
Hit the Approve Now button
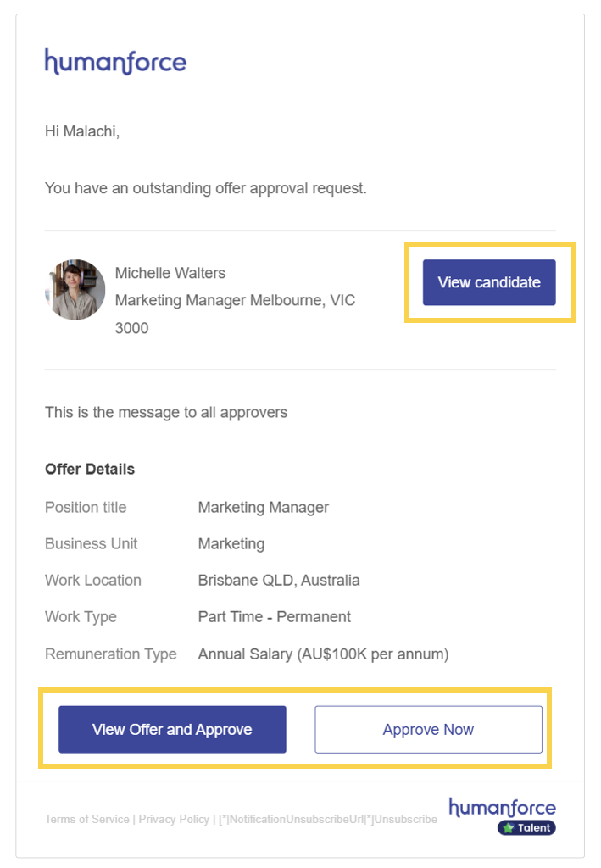(428, 730)
